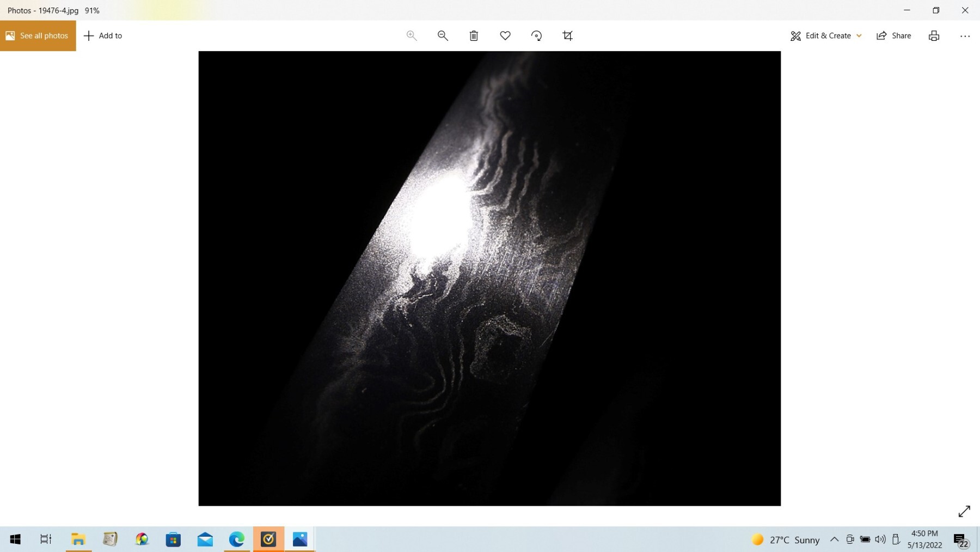Open Mail app from taskbar
The image size is (980, 552).
click(x=205, y=539)
